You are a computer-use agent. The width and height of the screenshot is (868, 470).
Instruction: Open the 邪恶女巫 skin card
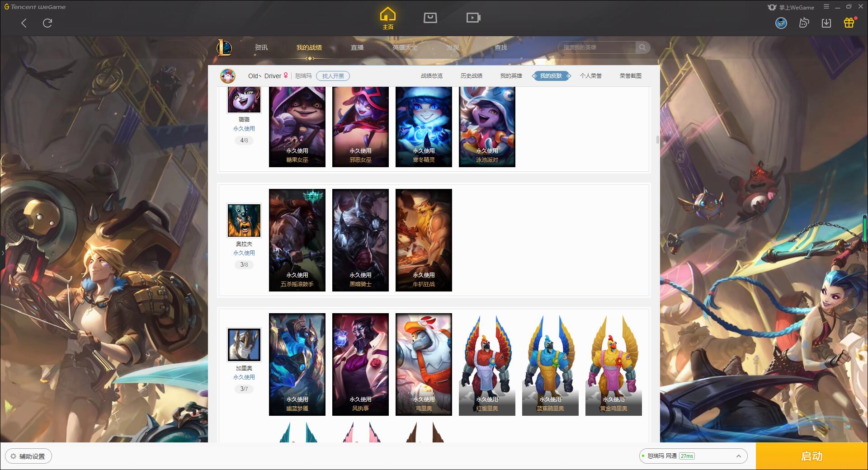[x=360, y=127]
